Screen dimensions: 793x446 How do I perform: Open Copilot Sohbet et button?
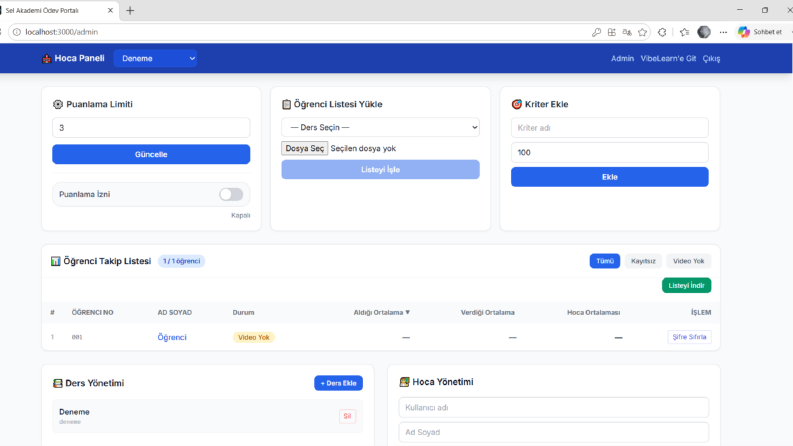pyautogui.click(x=761, y=32)
